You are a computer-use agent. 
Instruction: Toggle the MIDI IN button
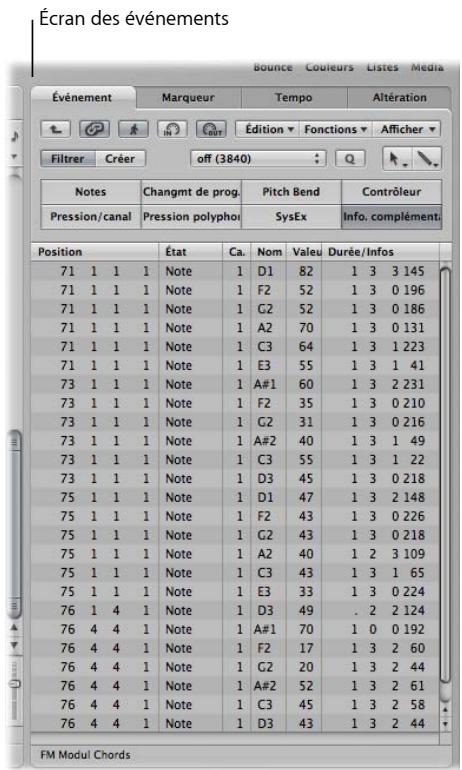[x=172, y=130]
